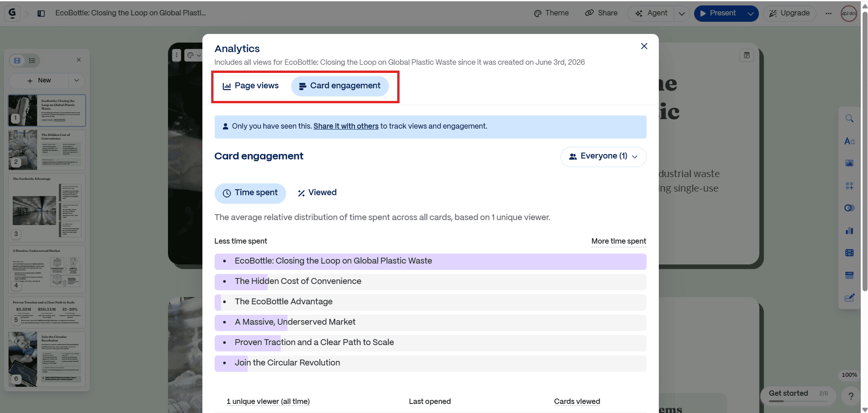Close the left card navigation panel

[79, 60]
